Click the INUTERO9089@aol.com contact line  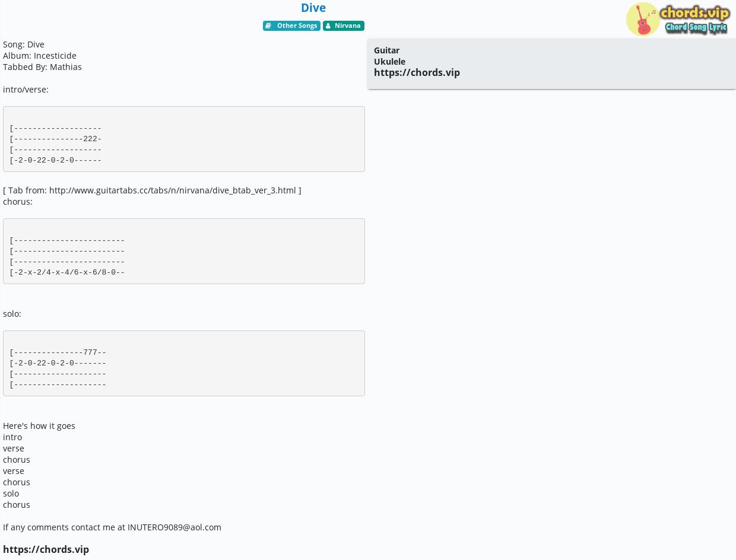[112, 527]
